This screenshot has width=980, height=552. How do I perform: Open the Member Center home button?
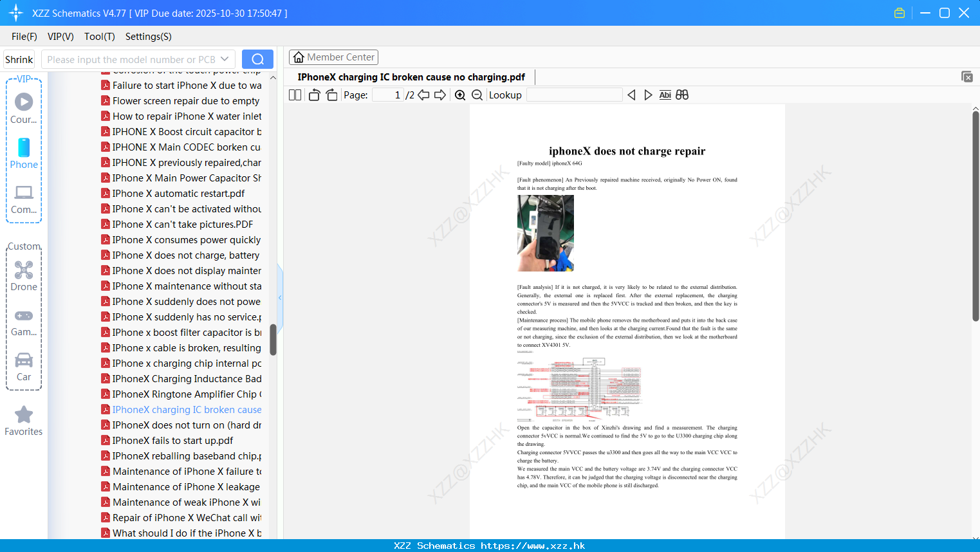coord(333,57)
